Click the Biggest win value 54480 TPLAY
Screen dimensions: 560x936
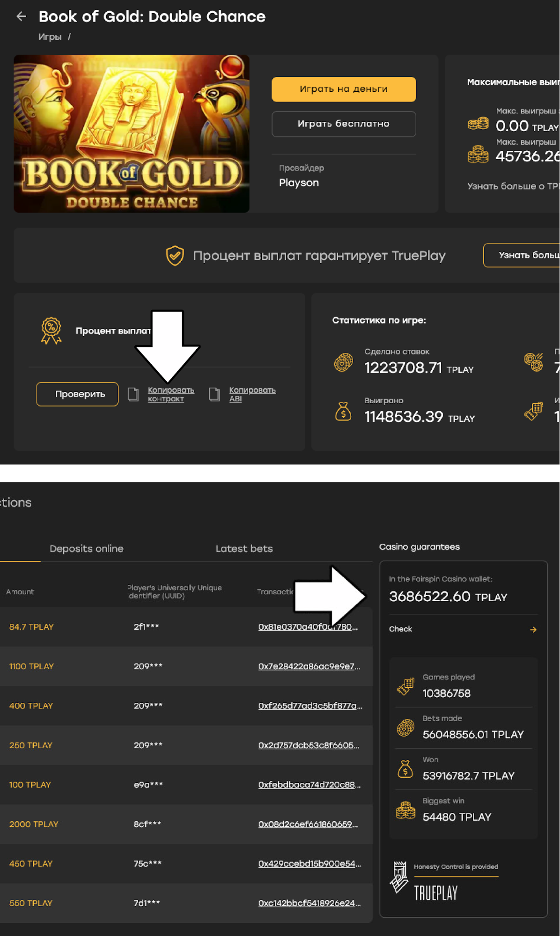tap(457, 817)
